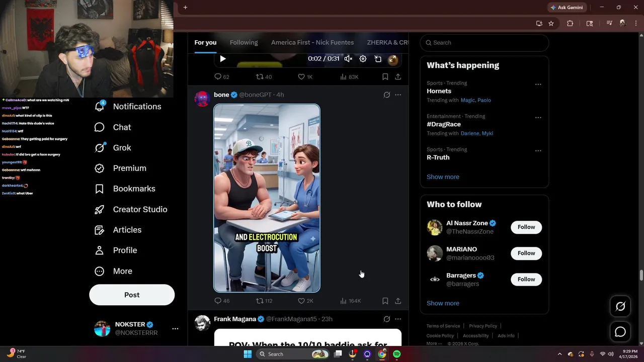The height and width of the screenshot is (362, 644).
Task: Switch to the For you tab
Action: click(x=205, y=42)
